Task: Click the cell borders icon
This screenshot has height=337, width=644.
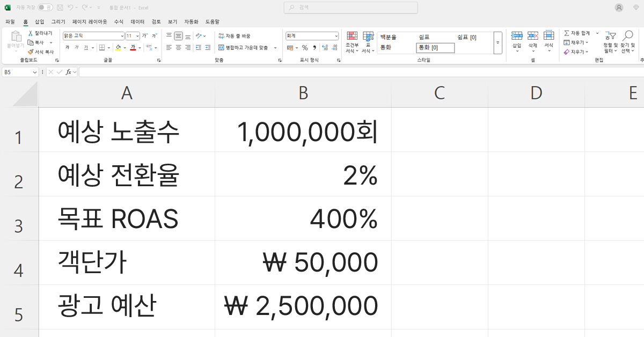Action: 102,48
